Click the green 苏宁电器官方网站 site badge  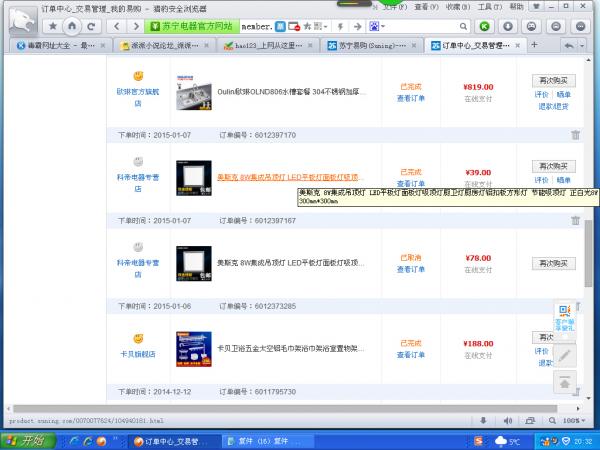pos(192,26)
